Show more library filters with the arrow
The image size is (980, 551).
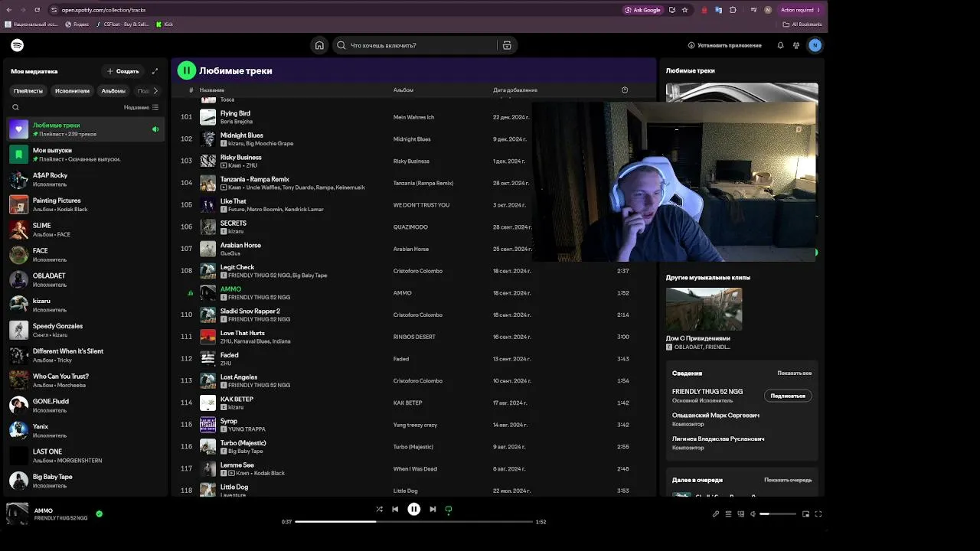155,90
